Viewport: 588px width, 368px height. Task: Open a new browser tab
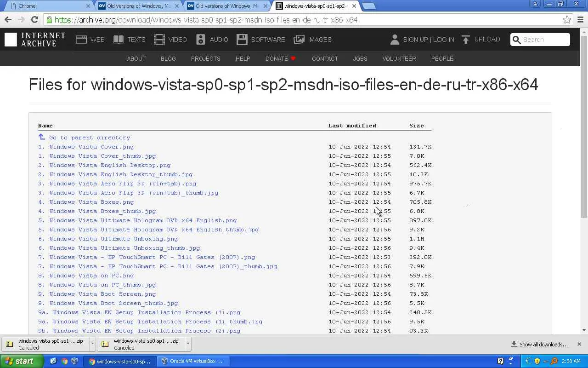pos(368,6)
